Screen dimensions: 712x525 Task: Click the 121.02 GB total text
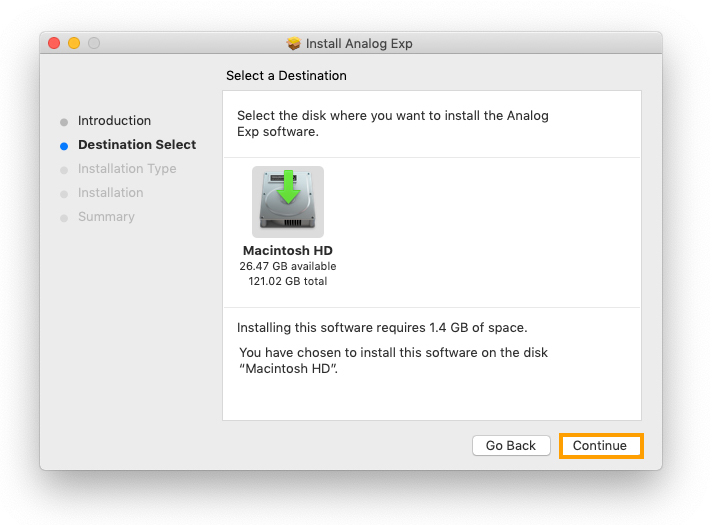coord(288,282)
